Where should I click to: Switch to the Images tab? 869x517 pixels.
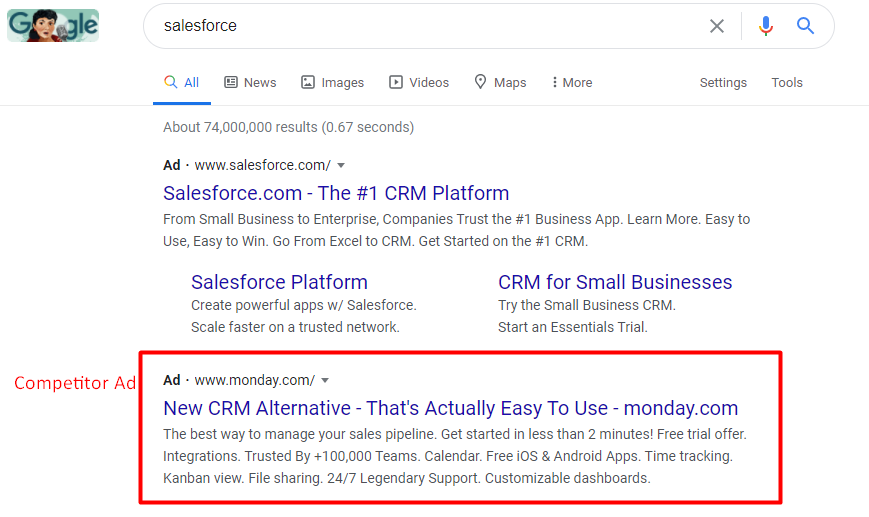pyautogui.click(x=332, y=83)
